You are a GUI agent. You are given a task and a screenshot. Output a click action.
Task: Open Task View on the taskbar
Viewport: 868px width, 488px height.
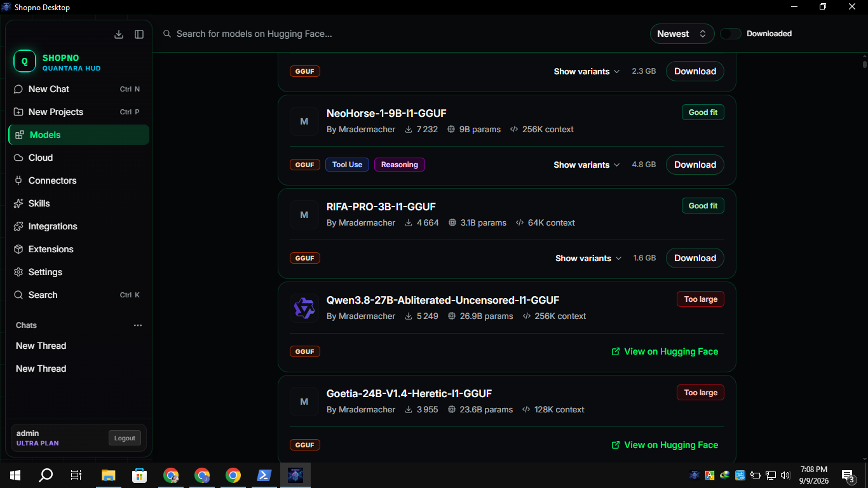[x=76, y=475]
